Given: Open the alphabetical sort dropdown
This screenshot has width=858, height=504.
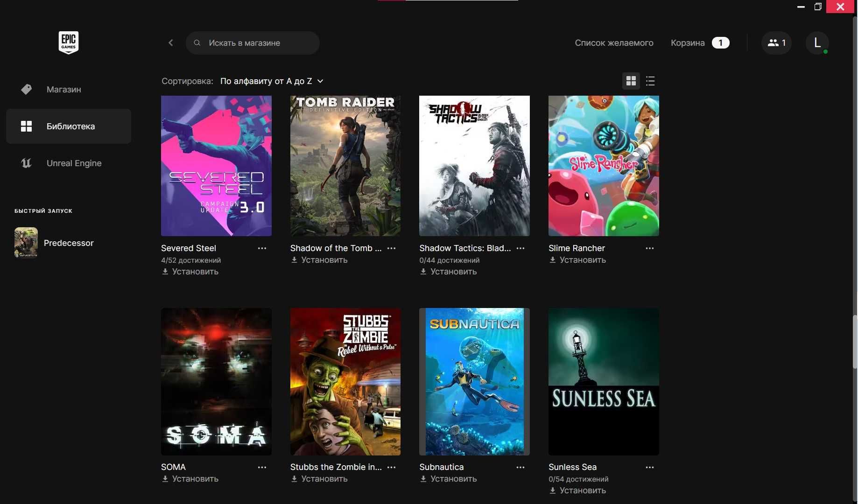Looking at the screenshot, I should [x=272, y=81].
